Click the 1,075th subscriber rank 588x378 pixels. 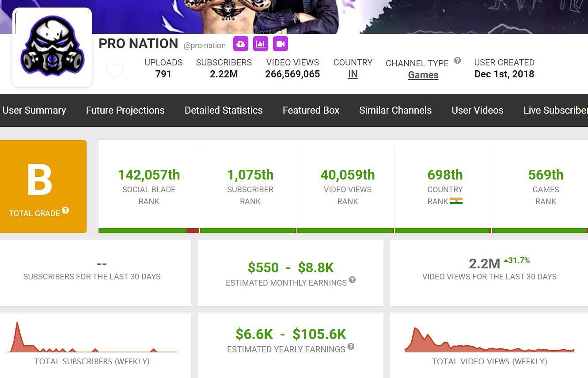click(250, 175)
